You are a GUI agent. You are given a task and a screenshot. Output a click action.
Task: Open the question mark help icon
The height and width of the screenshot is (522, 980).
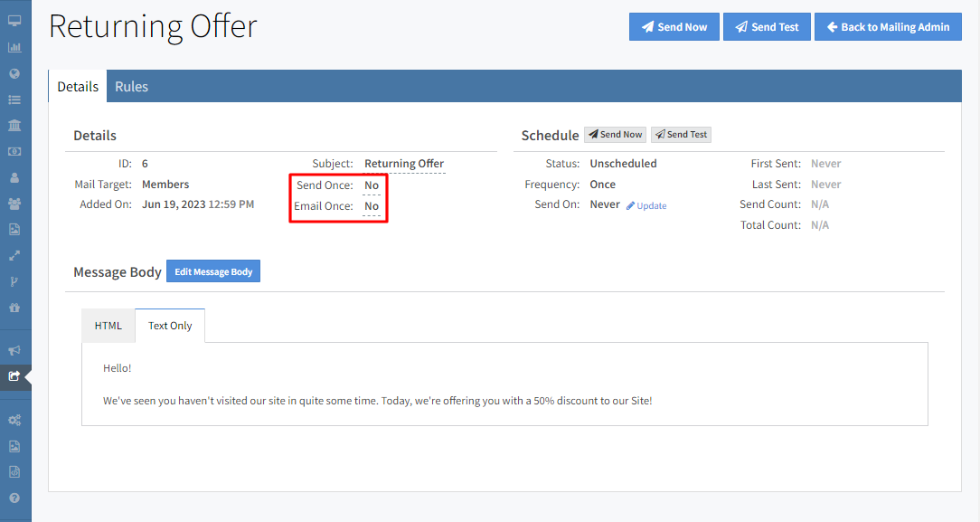click(14, 498)
